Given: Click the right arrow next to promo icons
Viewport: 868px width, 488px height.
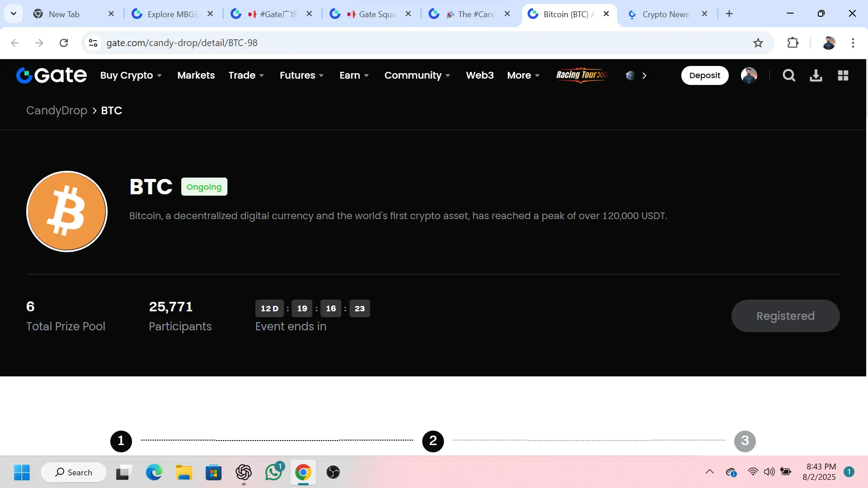Looking at the screenshot, I should tap(644, 75).
